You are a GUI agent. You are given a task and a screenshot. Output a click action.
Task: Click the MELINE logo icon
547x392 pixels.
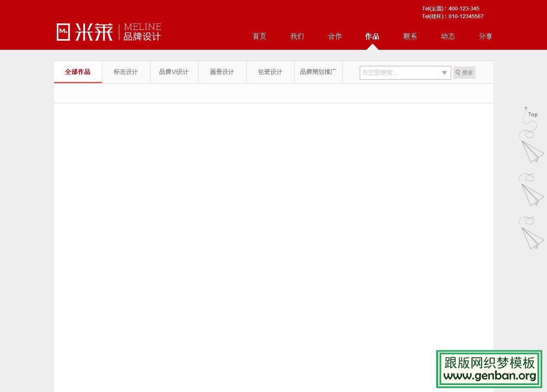point(63,31)
